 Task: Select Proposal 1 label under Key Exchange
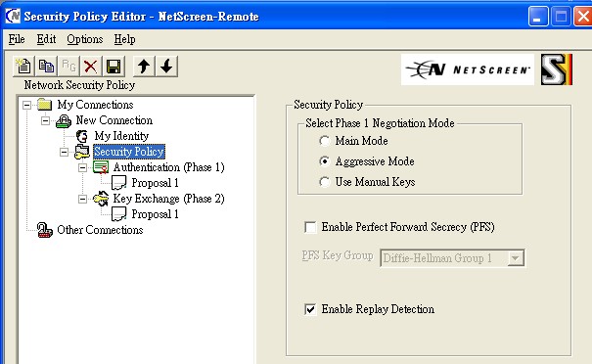point(156,214)
